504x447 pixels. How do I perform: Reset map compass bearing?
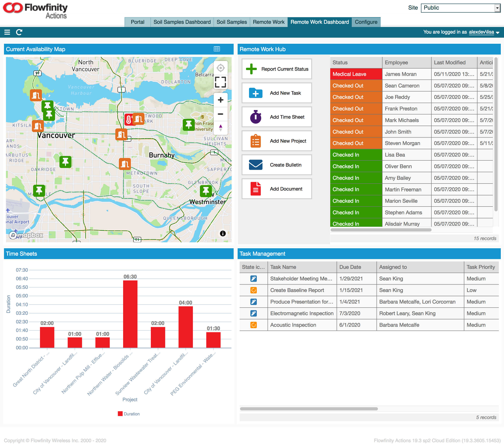click(x=220, y=128)
